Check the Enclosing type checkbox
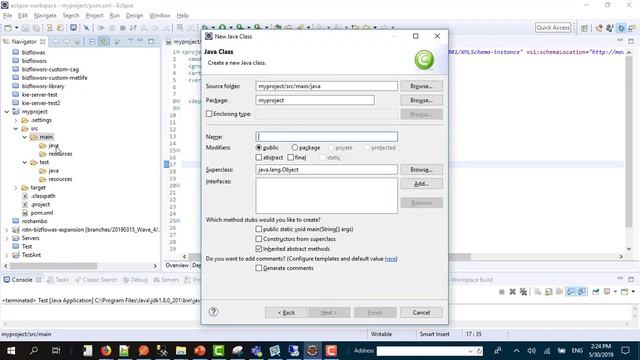Image resolution: width=640 pixels, height=360 pixels. coord(209,114)
